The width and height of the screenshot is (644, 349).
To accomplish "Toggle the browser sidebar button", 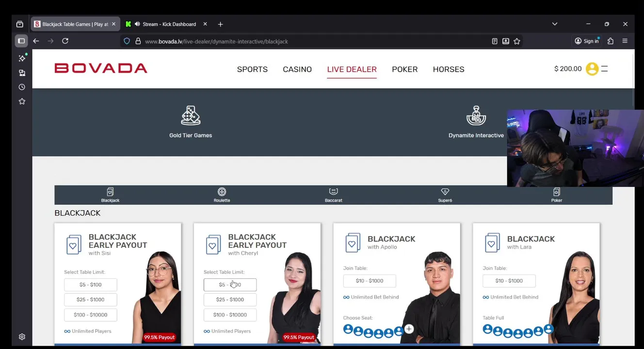I will (21, 41).
